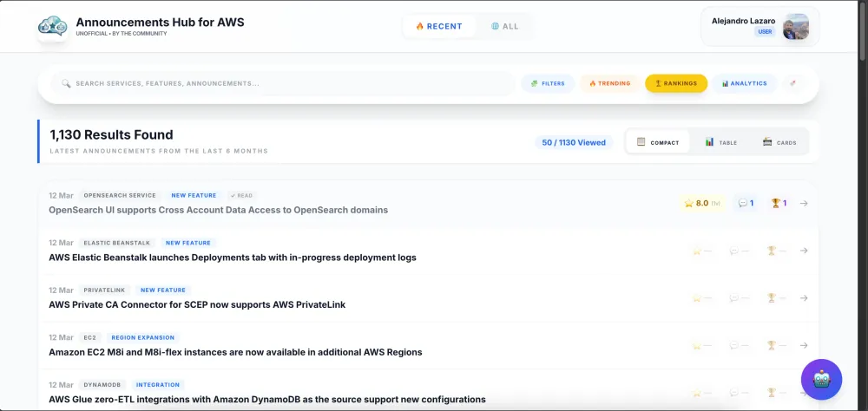The image size is (868, 411).
Task: Switch to the All tab
Action: click(505, 26)
